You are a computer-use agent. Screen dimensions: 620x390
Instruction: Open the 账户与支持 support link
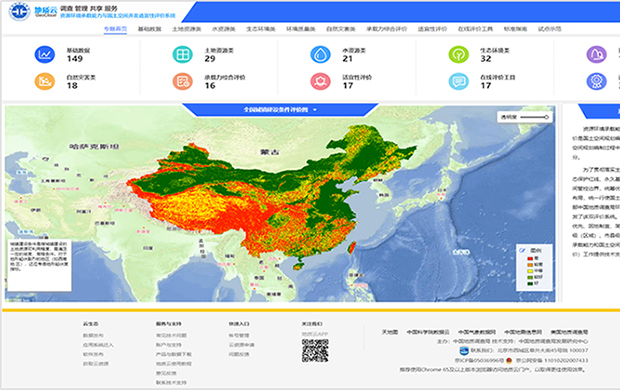[x=168, y=345]
